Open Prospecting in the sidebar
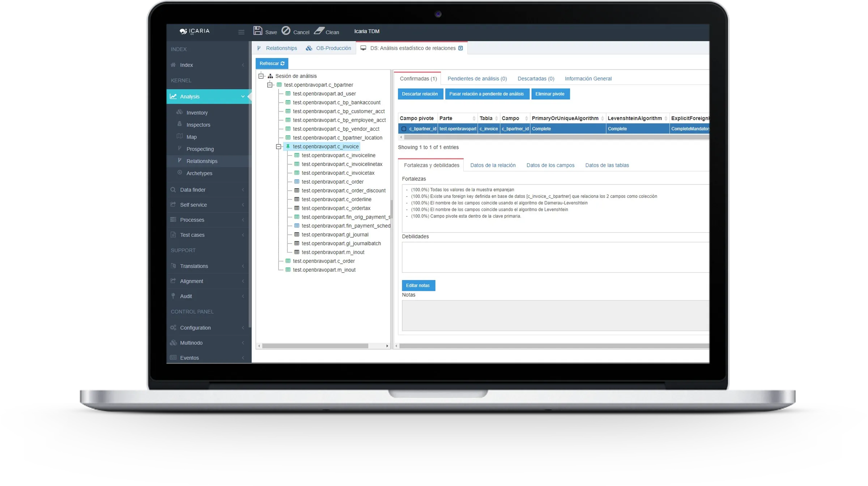The height and width of the screenshot is (486, 868). (x=200, y=149)
